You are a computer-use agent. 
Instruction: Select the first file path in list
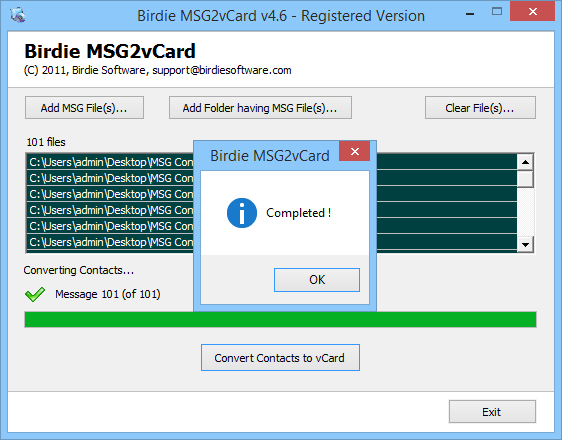pyautogui.click(x=272, y=162)
